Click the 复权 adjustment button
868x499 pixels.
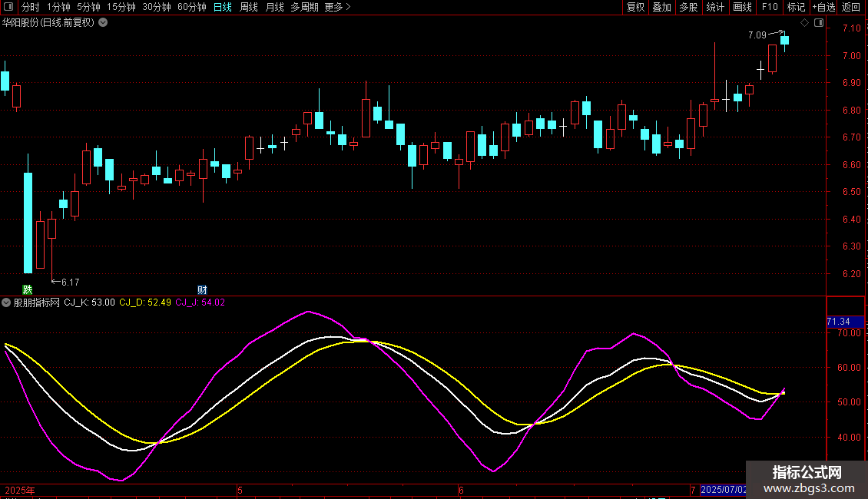635,7
